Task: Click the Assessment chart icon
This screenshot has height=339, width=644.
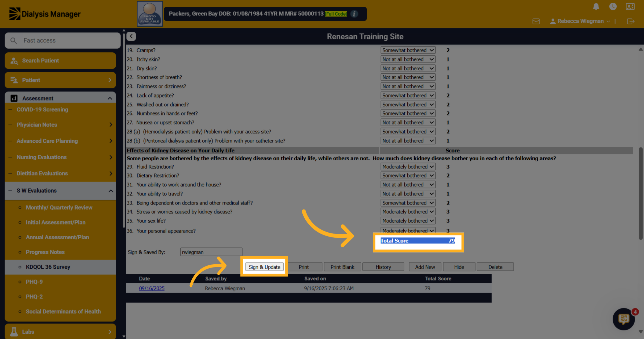Action: [14, 98]
